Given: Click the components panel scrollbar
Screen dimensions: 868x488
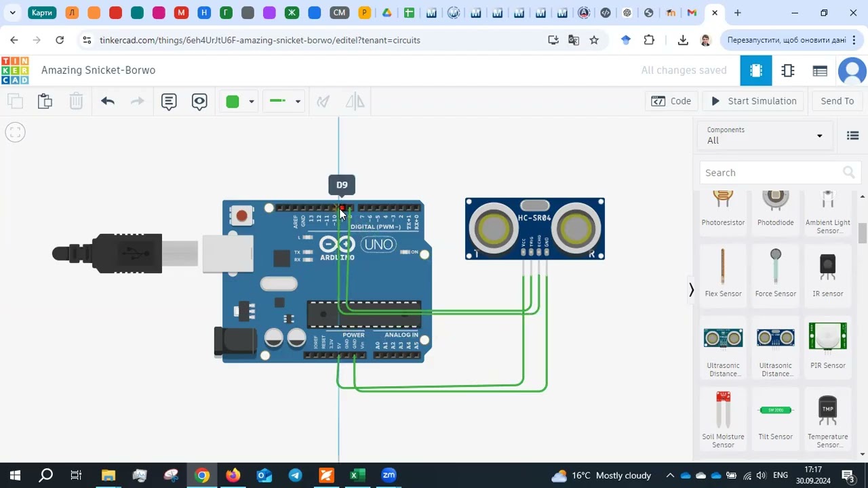Looking at the screenshot, I should pyautogui.click(x=863, y=234).
